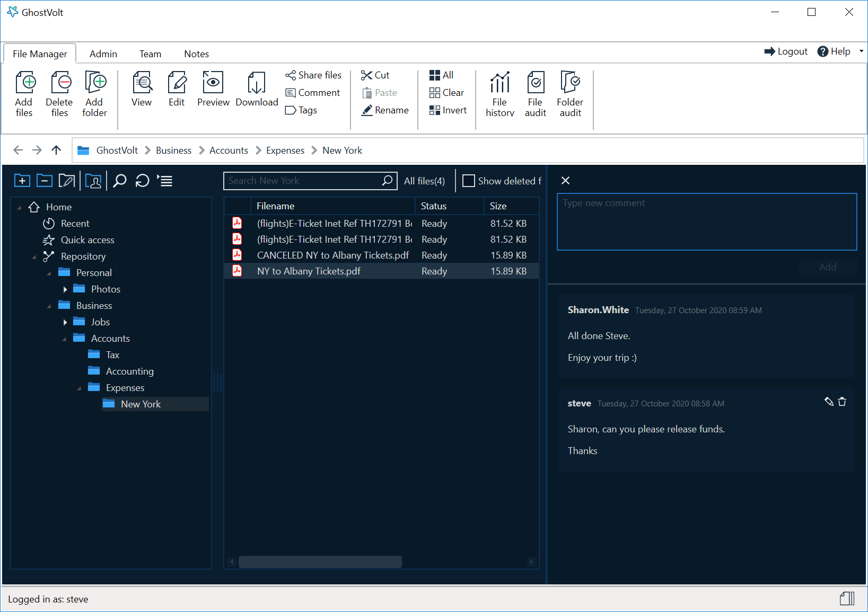Click the Add files icon
The image size is (868, 612).
(25, 83)
